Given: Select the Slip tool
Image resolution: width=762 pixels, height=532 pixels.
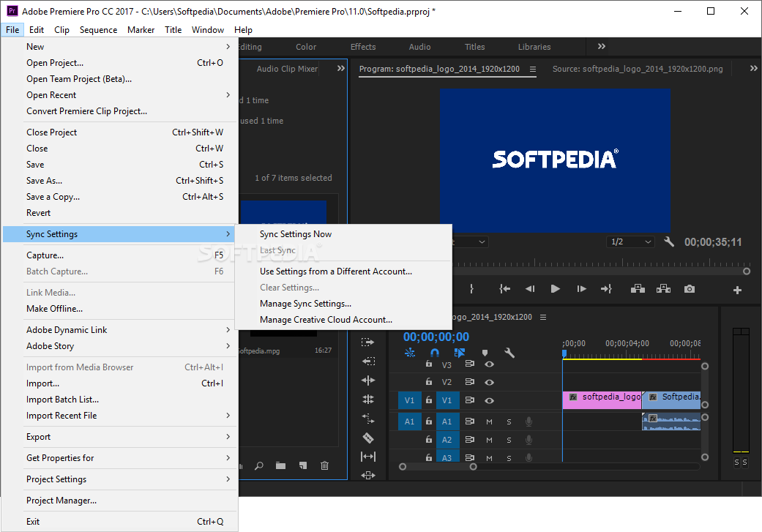Looking at the screenshot, I should 368,457.
